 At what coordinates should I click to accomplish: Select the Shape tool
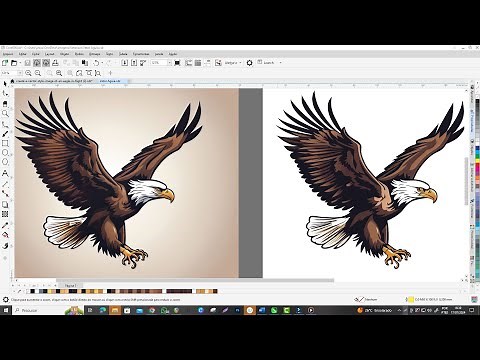click(x=5, y=93)
